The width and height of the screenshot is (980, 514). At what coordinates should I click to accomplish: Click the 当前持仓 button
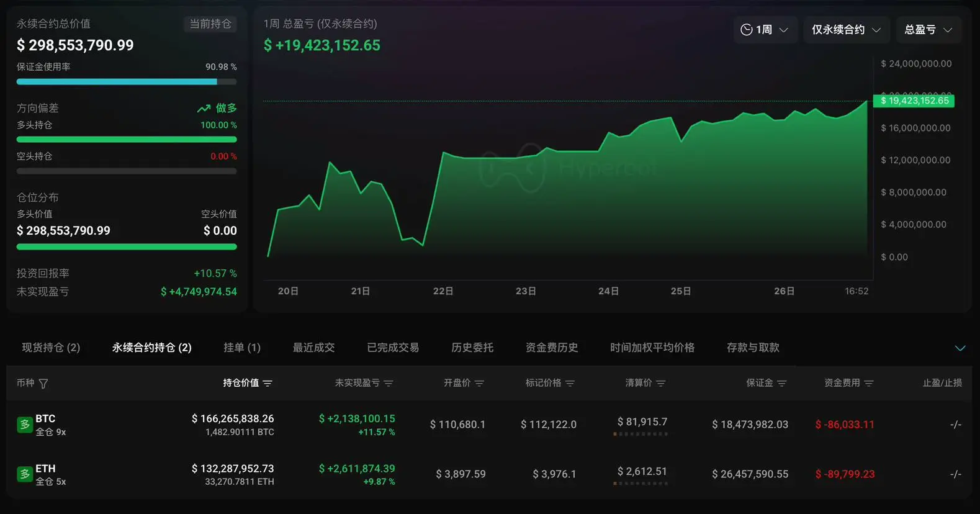tap(210, 24)
